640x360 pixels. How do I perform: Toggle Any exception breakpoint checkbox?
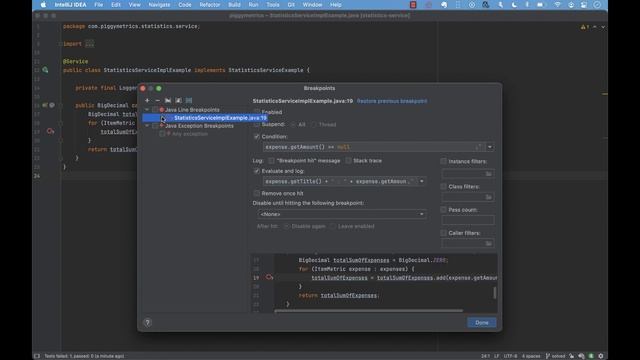(162, 134)
